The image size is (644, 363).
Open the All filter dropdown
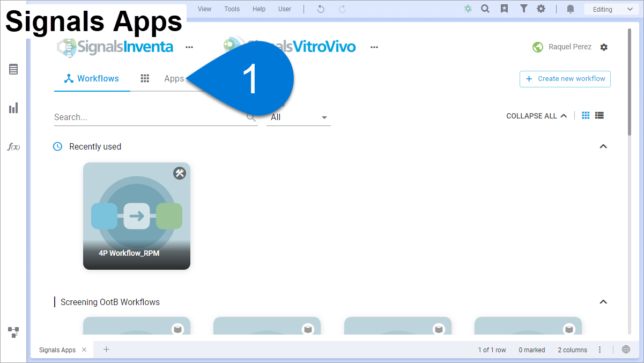[x=299, y=117]
